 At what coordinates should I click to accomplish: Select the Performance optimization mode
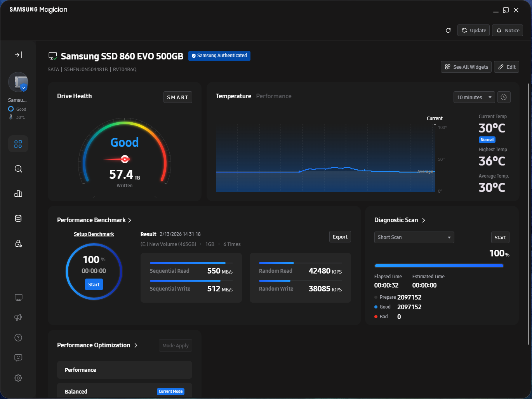125,370
